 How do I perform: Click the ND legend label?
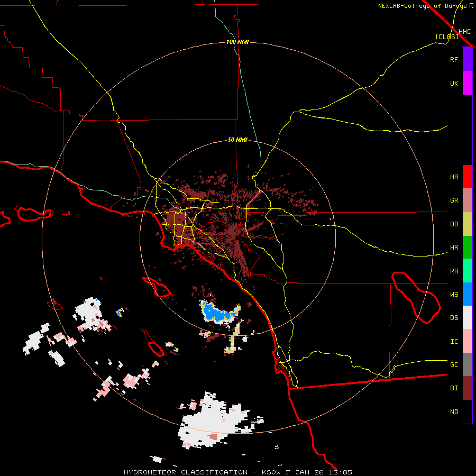(x=454, y=412)
